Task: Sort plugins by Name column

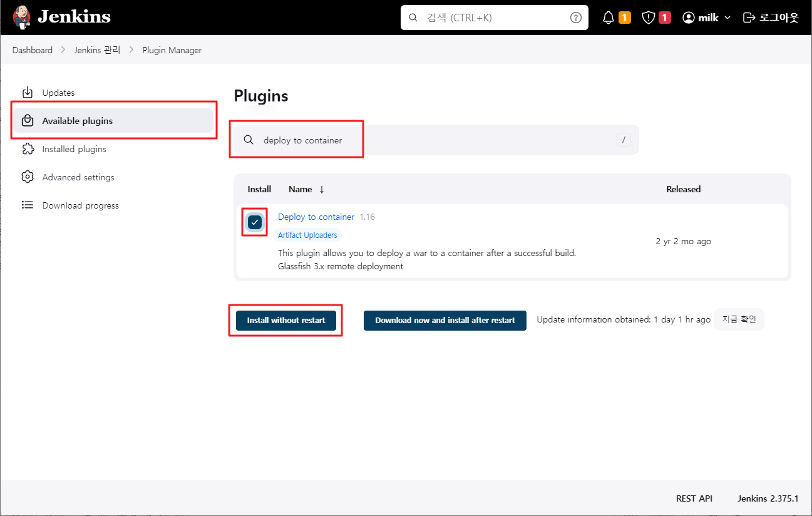Action: pyautogui.click(x=306, y=189)
